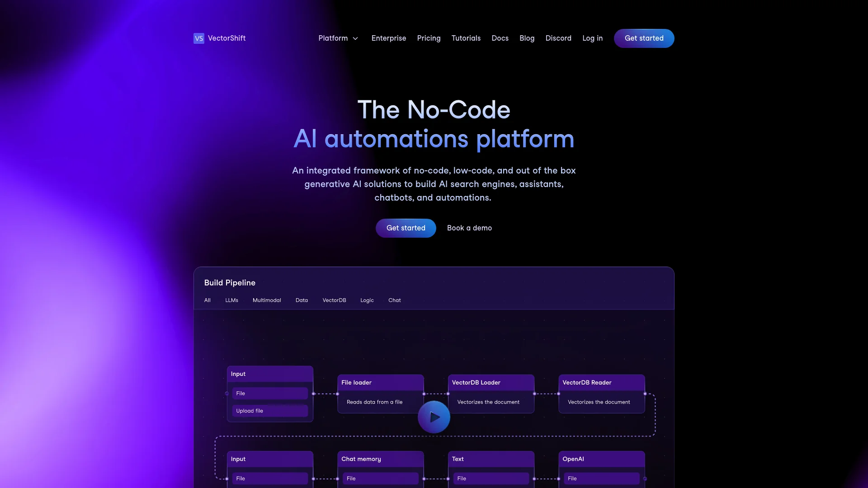Click the Data pipeline tab
The width and height of the screenshot is (868, 488).
(x=302, y=300)
